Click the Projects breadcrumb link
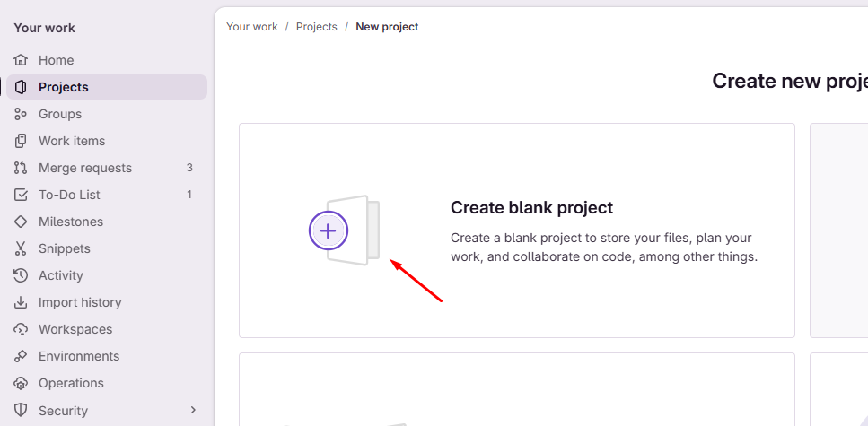 click(317, 27)
